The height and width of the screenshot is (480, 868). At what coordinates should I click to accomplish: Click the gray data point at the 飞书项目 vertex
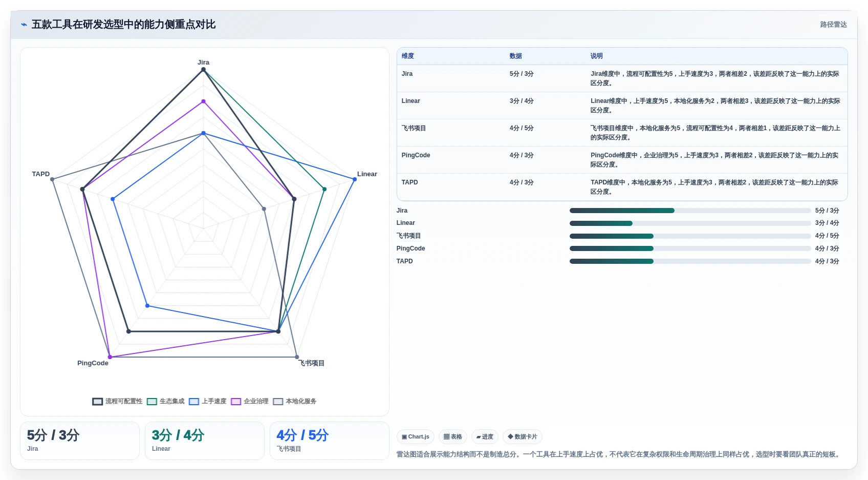pos(297,357)
